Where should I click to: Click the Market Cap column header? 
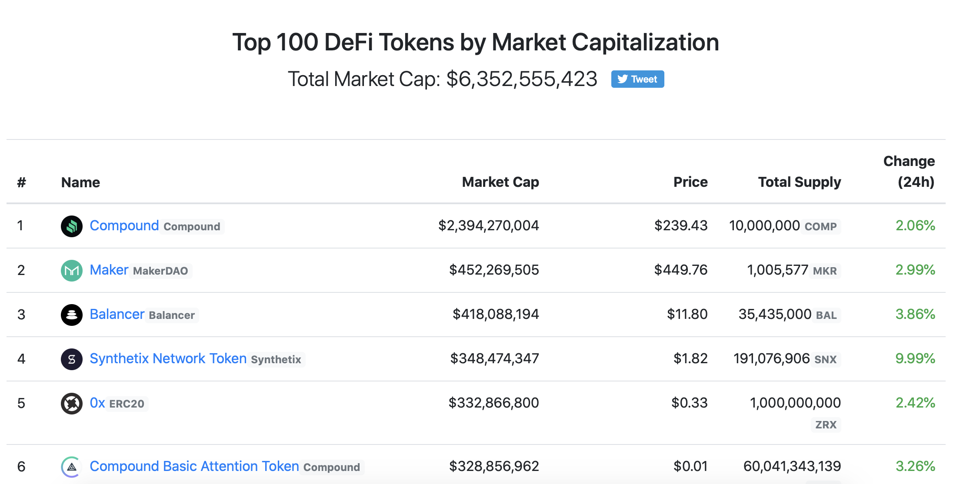500,182
